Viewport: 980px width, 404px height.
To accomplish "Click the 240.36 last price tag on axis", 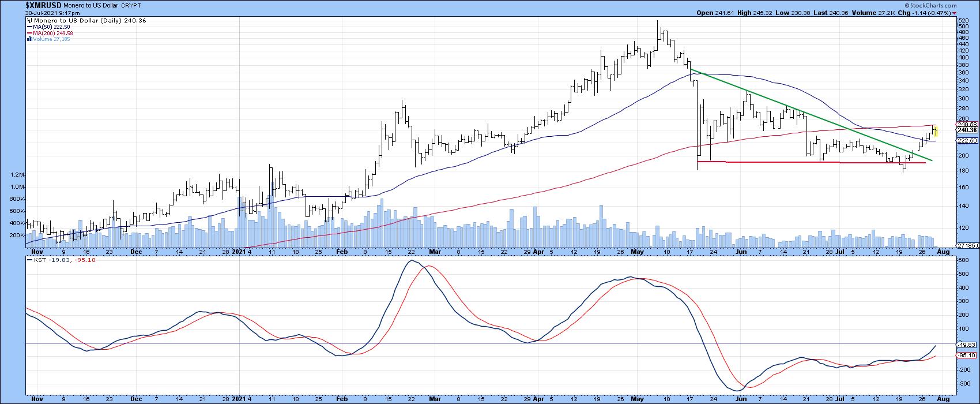I will 966,130.
